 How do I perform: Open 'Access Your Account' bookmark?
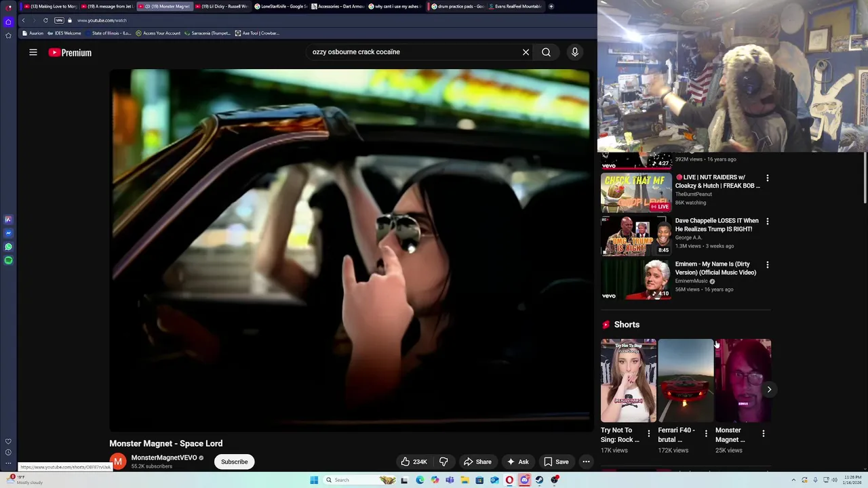point(158,33)
